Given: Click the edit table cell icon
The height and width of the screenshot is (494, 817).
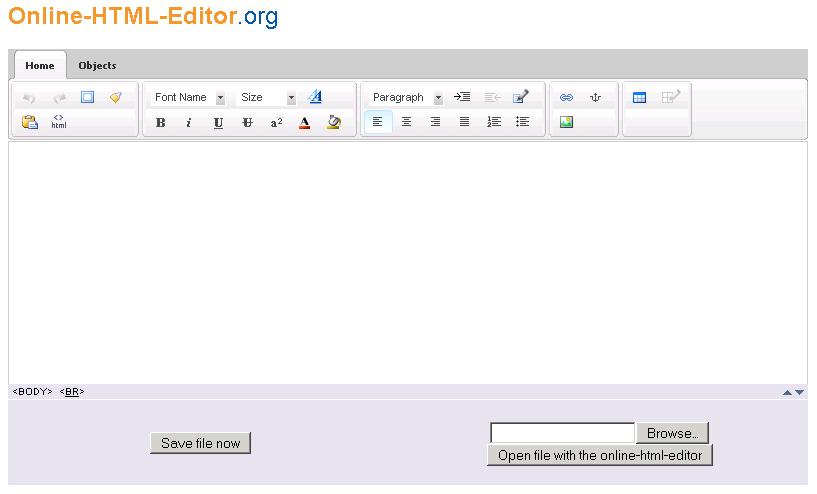Looking at the screenshot, I should [x=671, y=97].
